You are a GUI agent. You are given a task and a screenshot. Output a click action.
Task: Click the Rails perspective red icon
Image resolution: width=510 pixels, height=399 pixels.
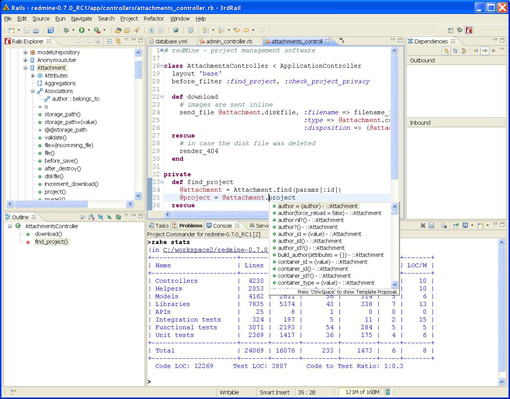469,30
